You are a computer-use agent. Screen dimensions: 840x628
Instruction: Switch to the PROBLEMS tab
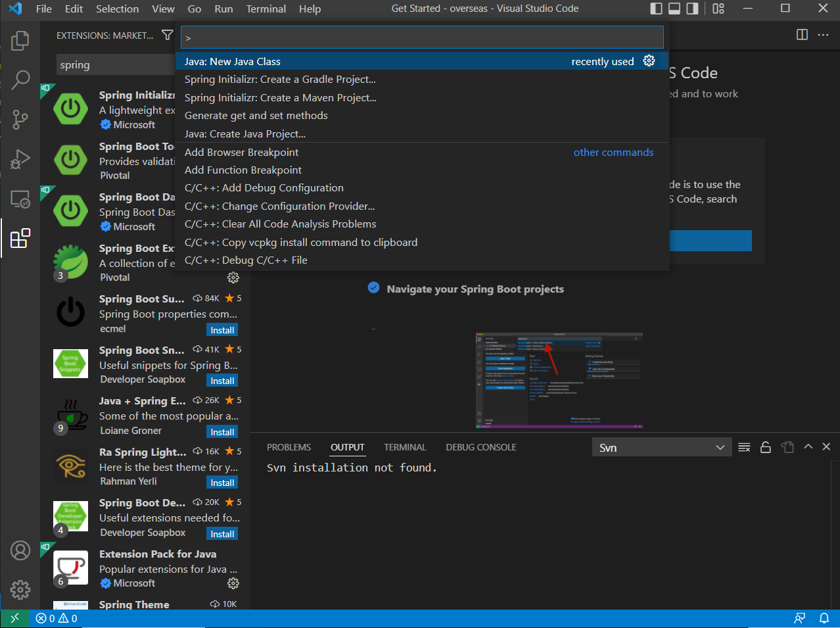pos(289,447)
